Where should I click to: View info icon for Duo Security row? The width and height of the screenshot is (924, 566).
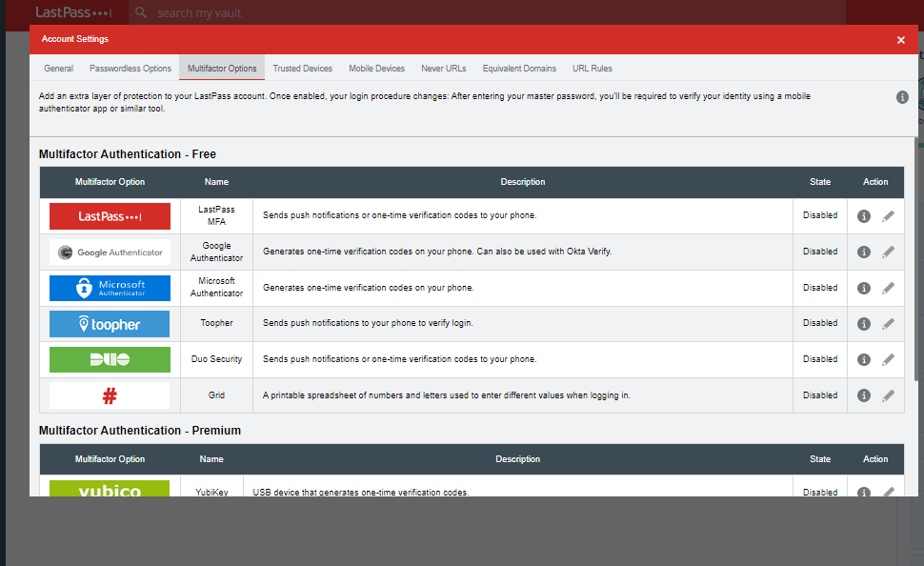864,359
